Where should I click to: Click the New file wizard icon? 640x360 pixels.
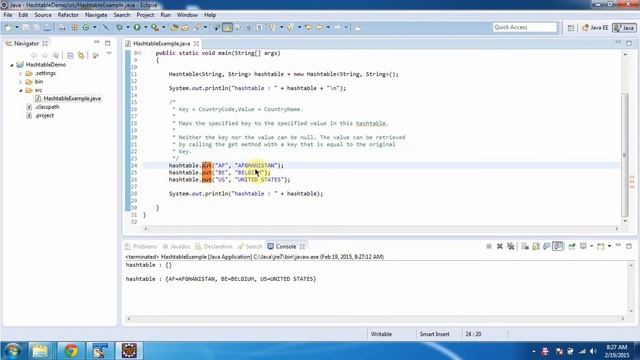[8, 27]
